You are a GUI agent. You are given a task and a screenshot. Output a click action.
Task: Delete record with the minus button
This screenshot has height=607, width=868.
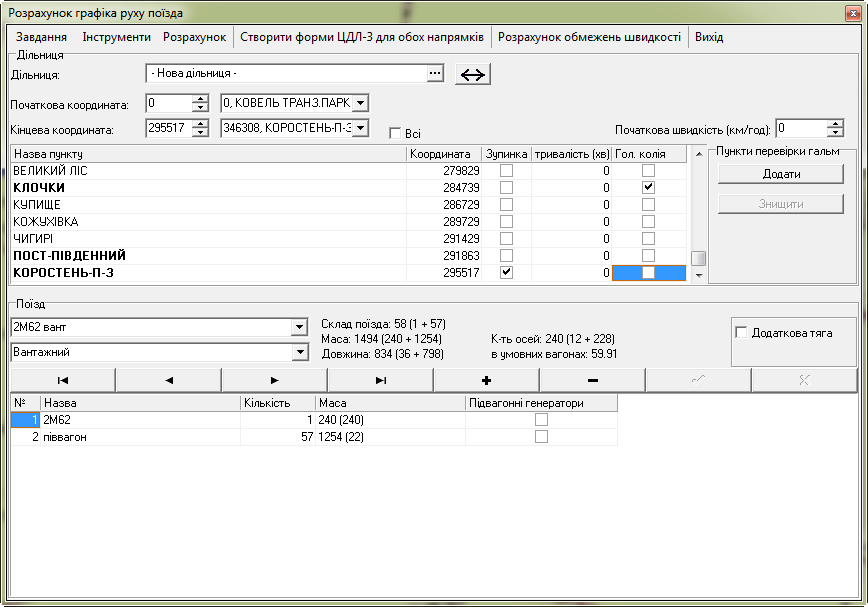tap(593, 380)
